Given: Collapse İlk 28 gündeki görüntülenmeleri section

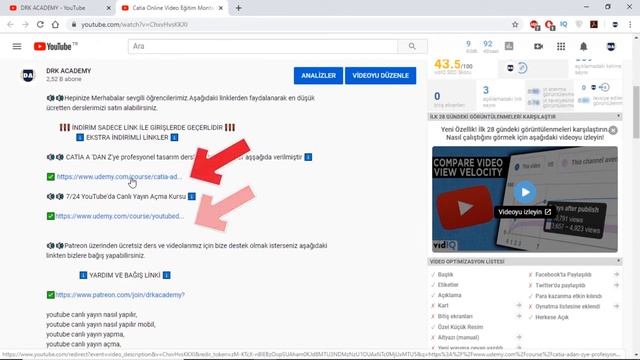Looking at the screenshot, I should tap(618, 116).
